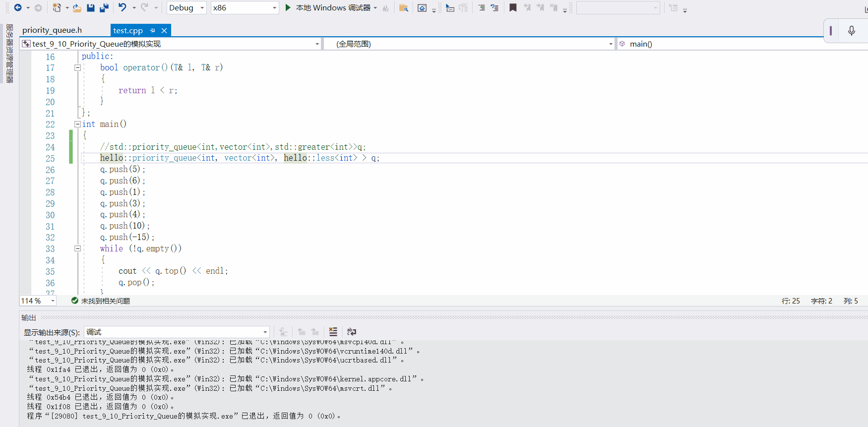Screen dimensions: 868x427
Task: Open the Find in Files icon
Action: pos(404,8)
